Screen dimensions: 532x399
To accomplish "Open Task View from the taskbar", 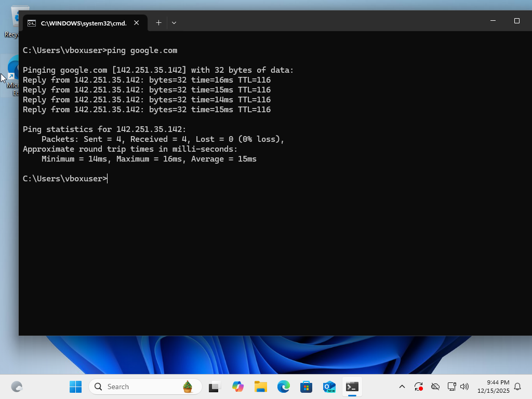I will pos(214,387).
